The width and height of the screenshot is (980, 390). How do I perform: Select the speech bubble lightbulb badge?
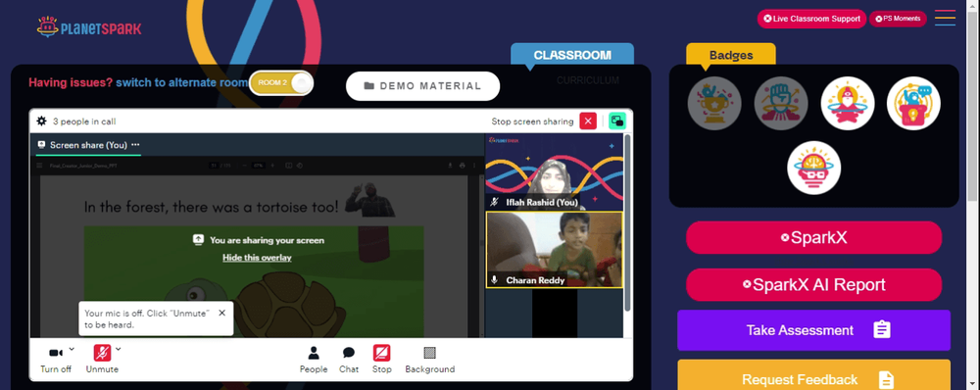[x=913, y=104]
